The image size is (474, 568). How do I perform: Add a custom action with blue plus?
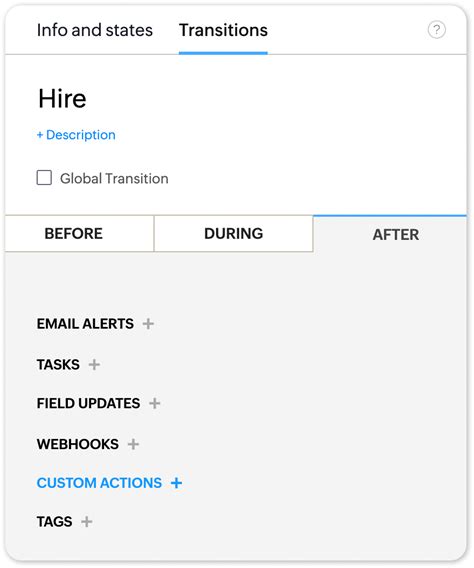(x=176, y=483)
